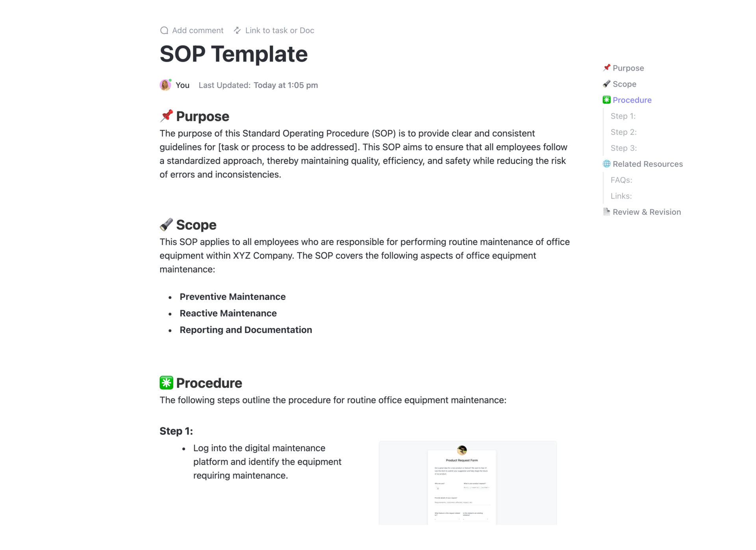Screen dimensions: 756x550
Task: Jump to Step 3 from the outline
Action: [x=623, y=148]
